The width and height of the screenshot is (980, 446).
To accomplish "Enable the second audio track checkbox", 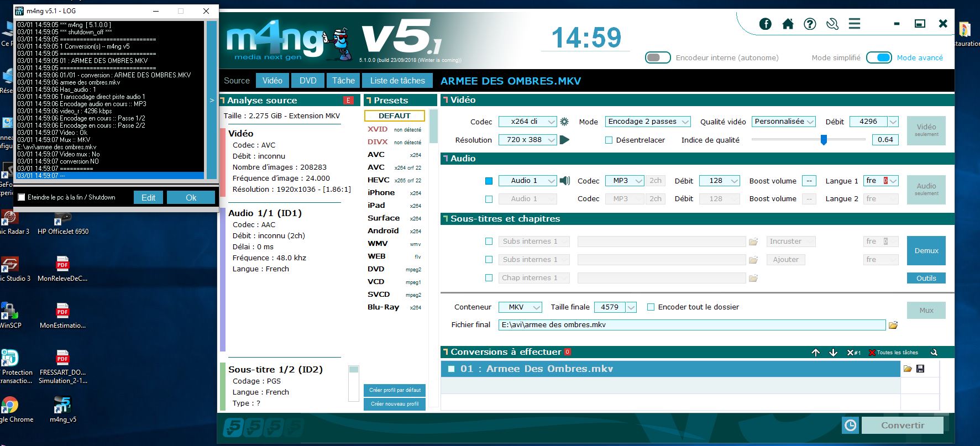I will click(x=489, y=199).
